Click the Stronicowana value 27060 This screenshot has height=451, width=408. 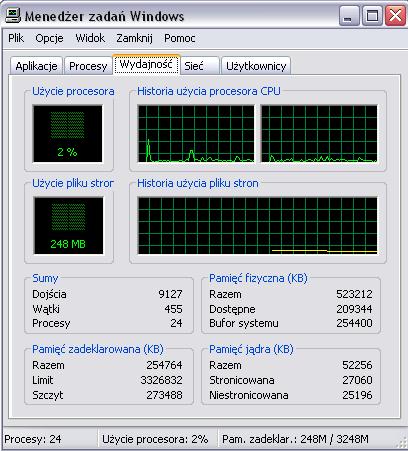357,380
